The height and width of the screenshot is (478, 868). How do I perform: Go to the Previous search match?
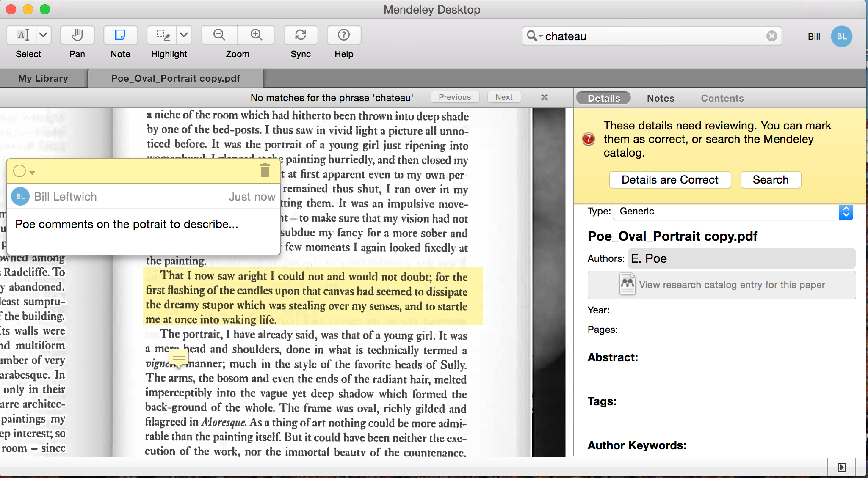(x=455, y=97)
